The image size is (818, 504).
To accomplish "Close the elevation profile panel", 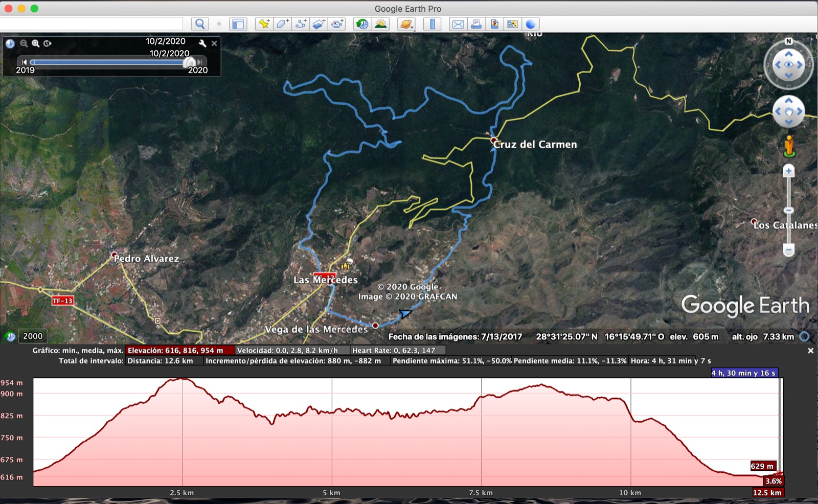I will point(810,351).
